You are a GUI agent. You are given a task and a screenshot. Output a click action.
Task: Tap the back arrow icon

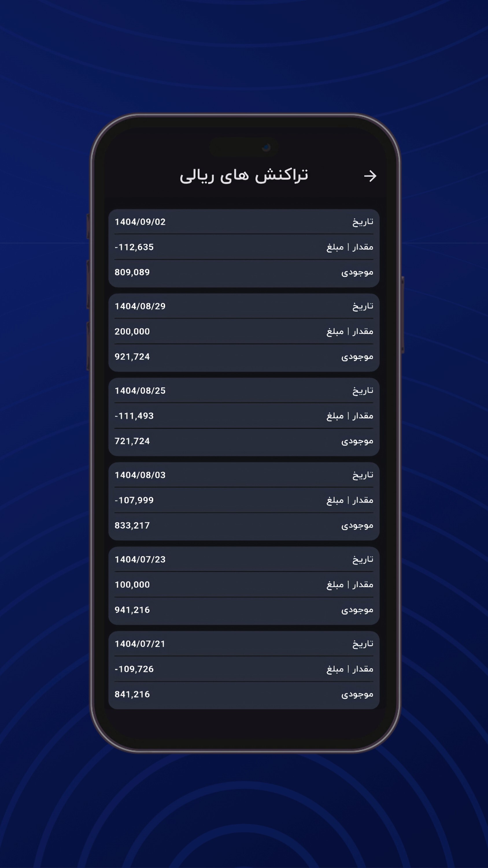point(371,176)
